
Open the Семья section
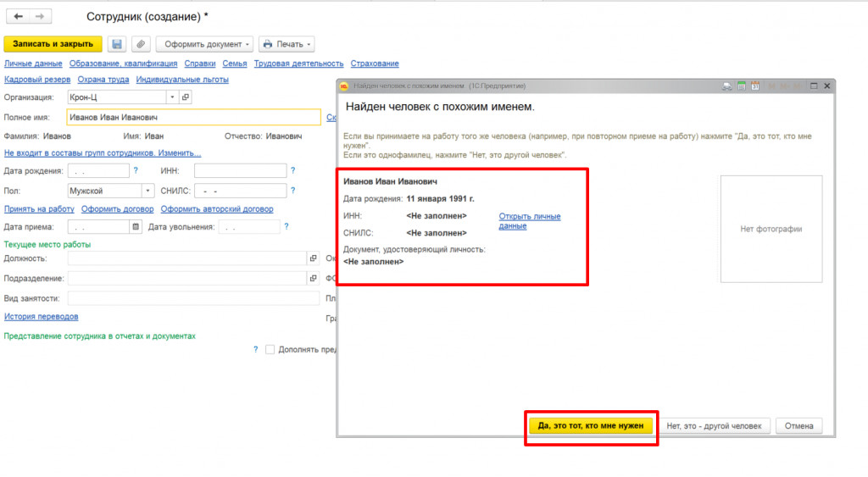click(x=235, y=64)
